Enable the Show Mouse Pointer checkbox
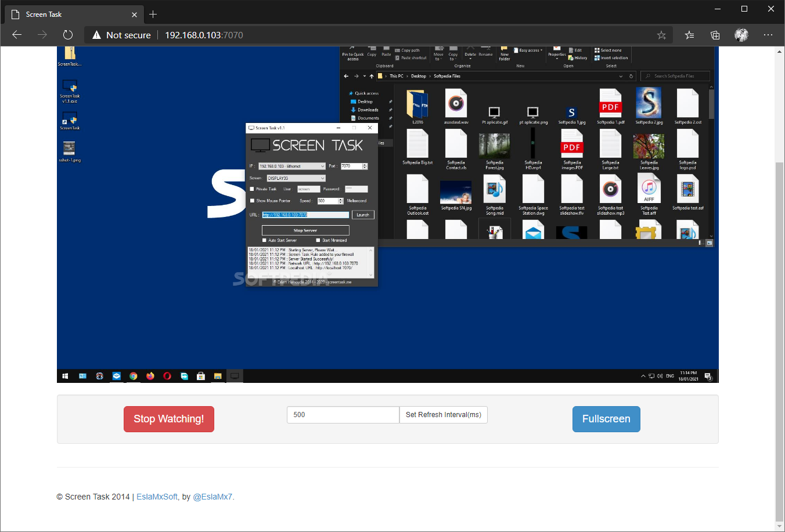785x532 pixels. tap(252, 201)
